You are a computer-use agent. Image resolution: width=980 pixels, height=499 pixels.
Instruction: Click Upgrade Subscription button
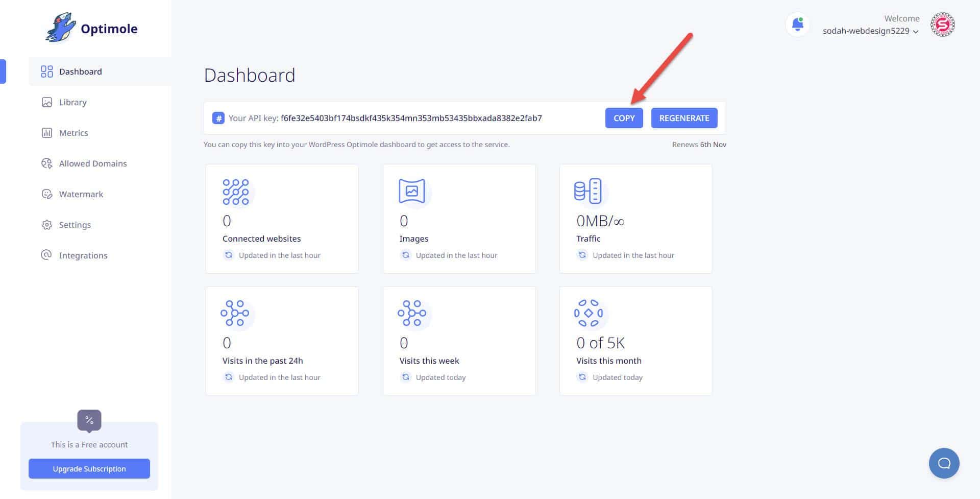[x=89, y=468]
